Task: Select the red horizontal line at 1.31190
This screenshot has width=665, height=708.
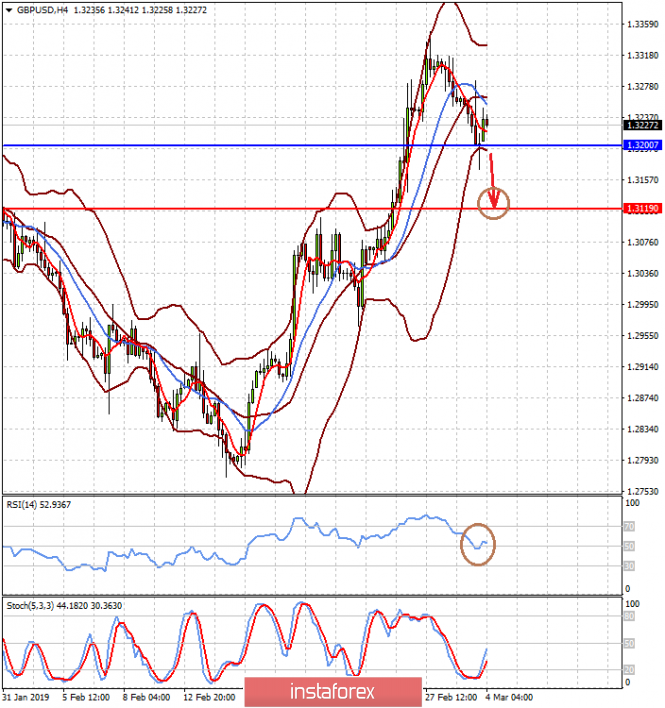Action: (312, 209)
